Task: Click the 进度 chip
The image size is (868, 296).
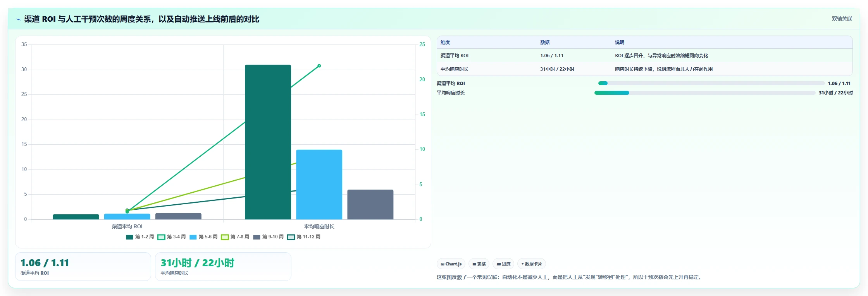Action: pos(503,264)
